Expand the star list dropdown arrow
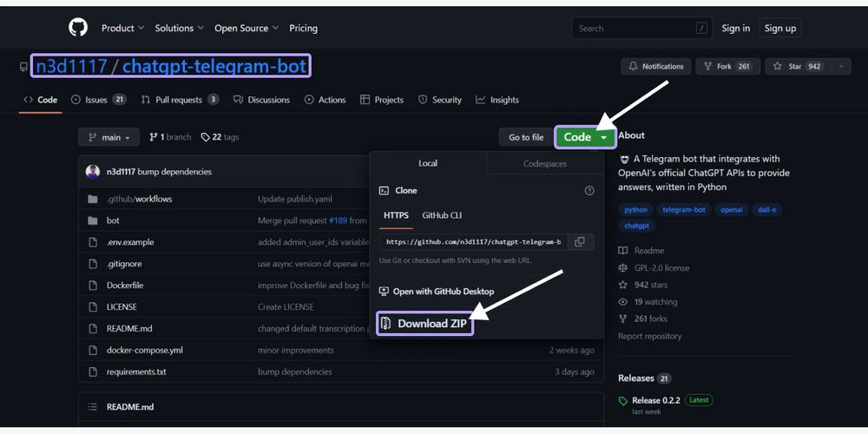 840,67
